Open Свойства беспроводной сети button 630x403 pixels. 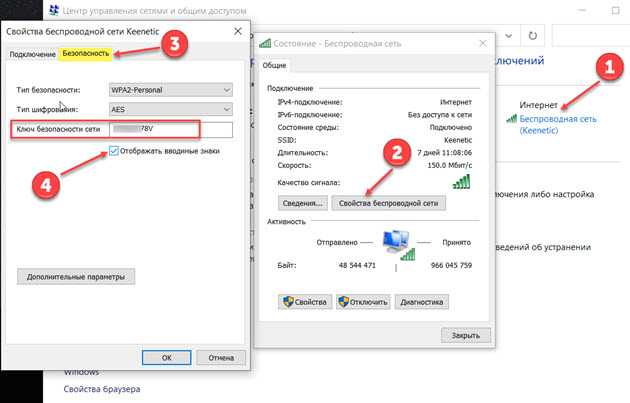[389, 203]
